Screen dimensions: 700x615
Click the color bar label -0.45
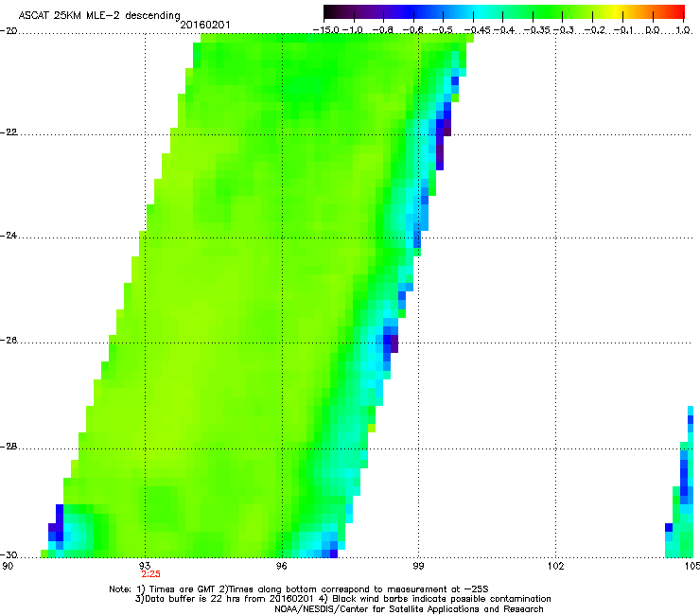click(477, 30)
